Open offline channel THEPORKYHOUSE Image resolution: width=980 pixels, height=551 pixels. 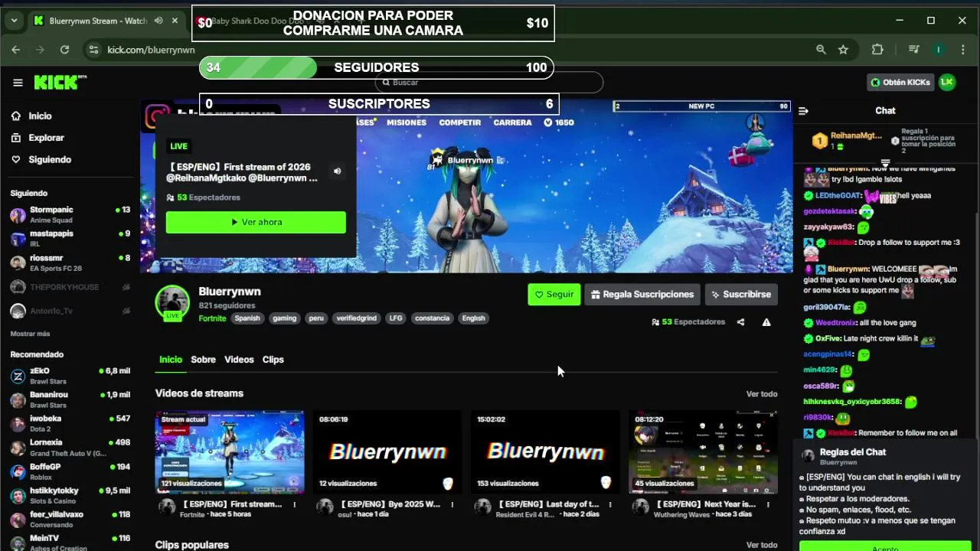(70, 287)
